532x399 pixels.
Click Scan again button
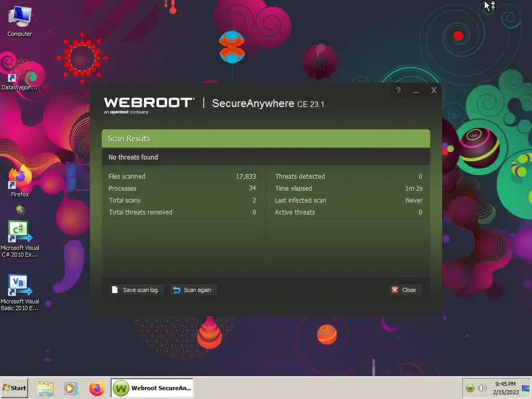pyautogui.click(x=193, y=290)
